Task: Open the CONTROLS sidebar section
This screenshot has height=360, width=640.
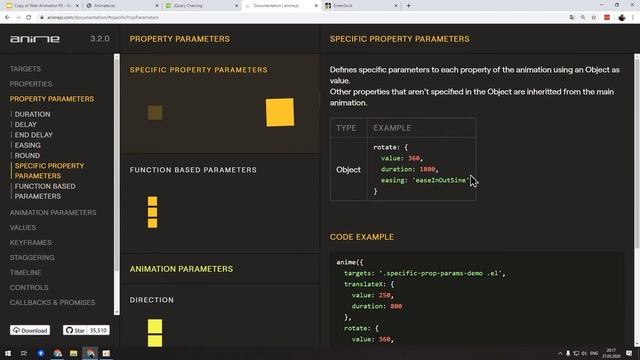Action: pyautogui.click(x=29, y=287)
